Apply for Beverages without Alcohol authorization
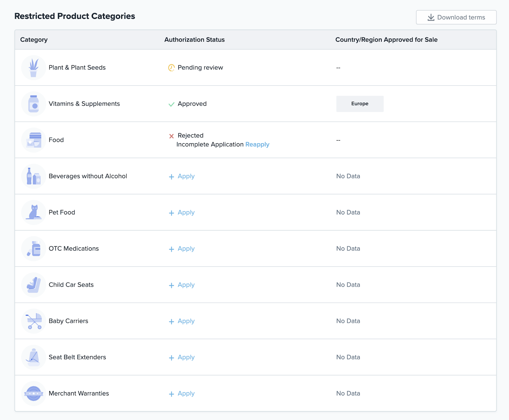 point(186,176)
